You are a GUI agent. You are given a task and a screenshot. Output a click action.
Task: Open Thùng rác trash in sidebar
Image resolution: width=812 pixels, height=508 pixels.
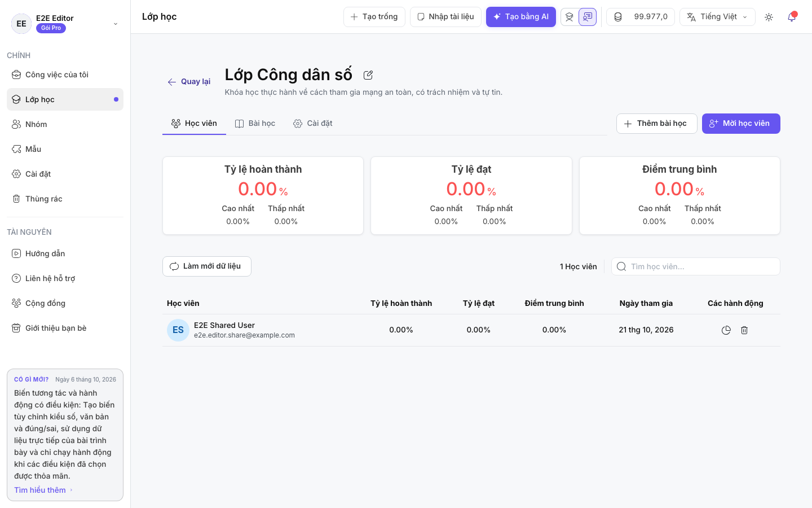65,199
